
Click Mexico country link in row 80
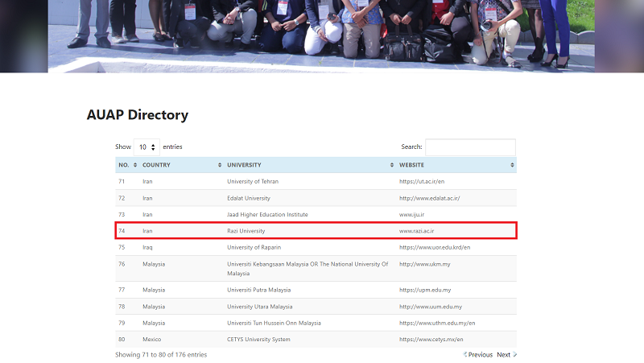(x=152, y=340)
